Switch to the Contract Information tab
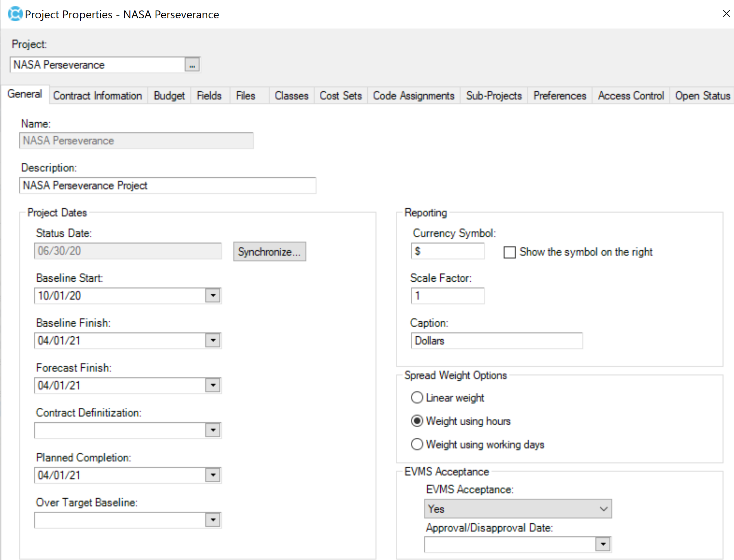This screenshot has height=560, width=734. (98, 96)
